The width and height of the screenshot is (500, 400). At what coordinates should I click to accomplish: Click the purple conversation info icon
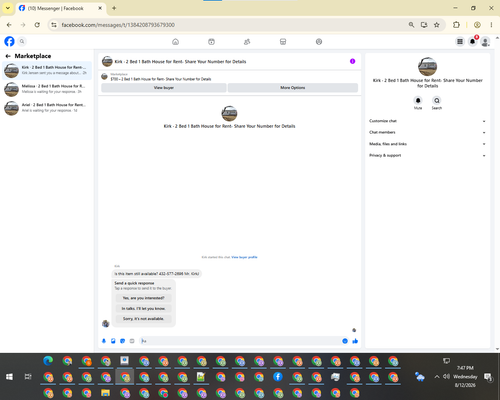(x=352, y=61)
